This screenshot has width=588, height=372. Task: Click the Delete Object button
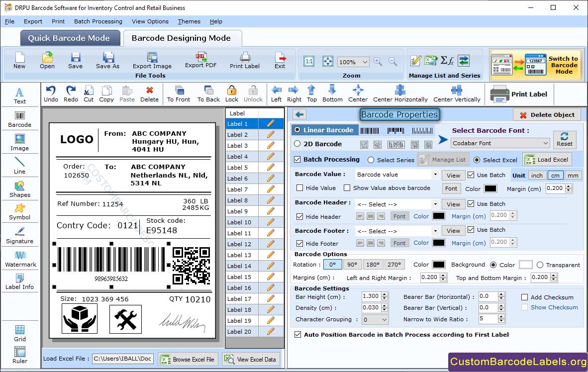[x=547, y=115]
